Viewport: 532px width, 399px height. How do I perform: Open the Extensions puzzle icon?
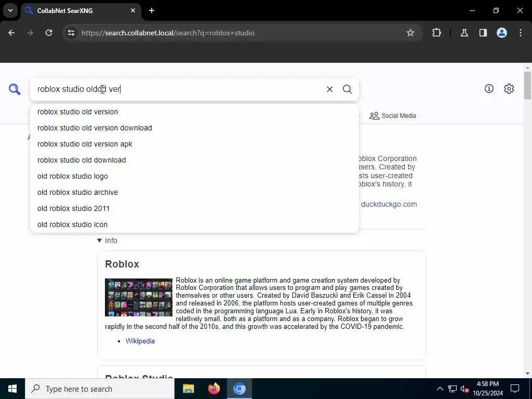pos(436,33)
